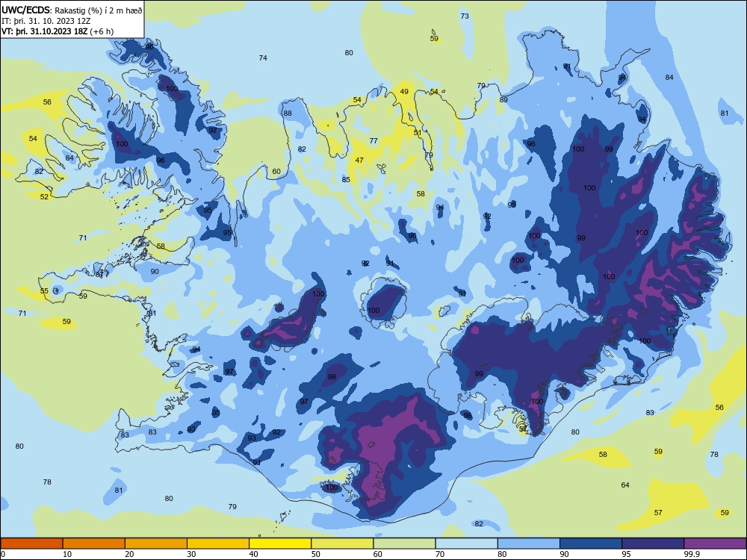Select the 60–70 light green legend color

coord(404,544)
